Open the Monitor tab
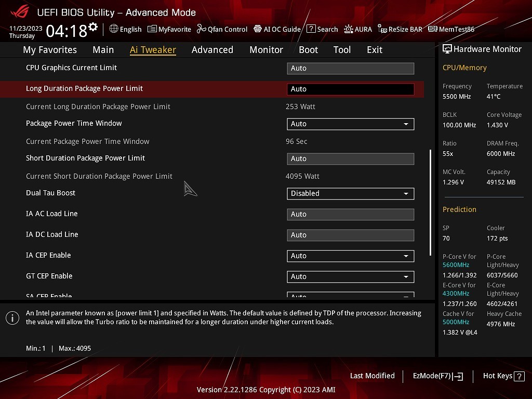The image size is (532, 399). point(267,50)
